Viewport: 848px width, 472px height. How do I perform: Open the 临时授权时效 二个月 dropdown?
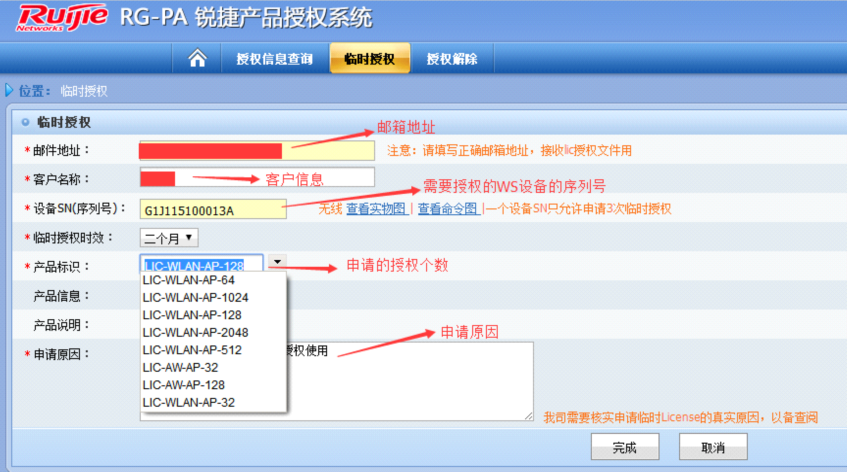pyautogui.click(x=169, y=238)
